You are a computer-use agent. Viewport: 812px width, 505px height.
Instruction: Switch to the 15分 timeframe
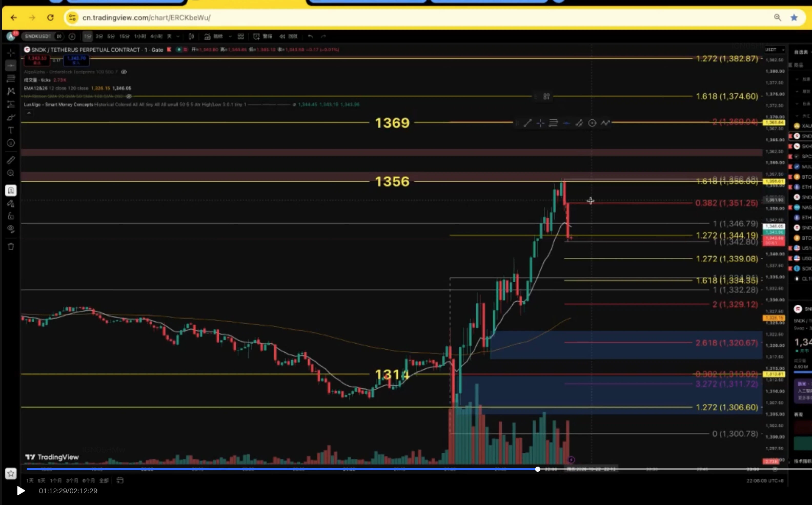click(124, 36)
